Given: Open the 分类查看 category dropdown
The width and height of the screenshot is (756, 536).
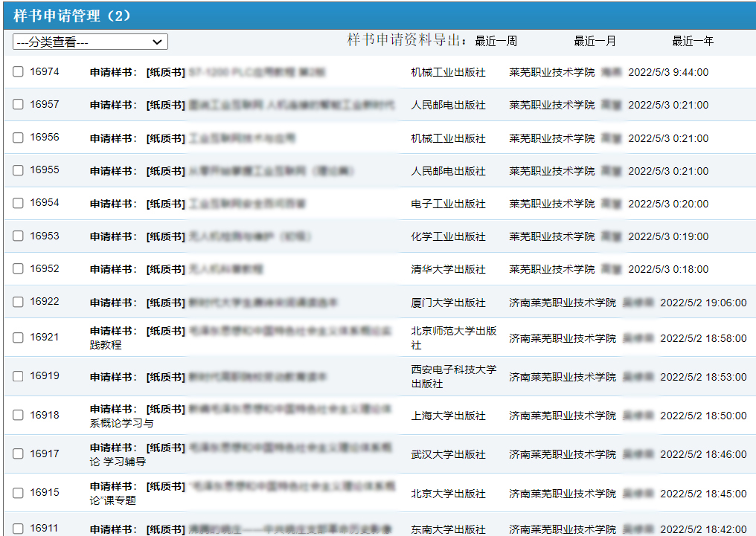Looking at the screenshot, I should (x=90, y=42).
